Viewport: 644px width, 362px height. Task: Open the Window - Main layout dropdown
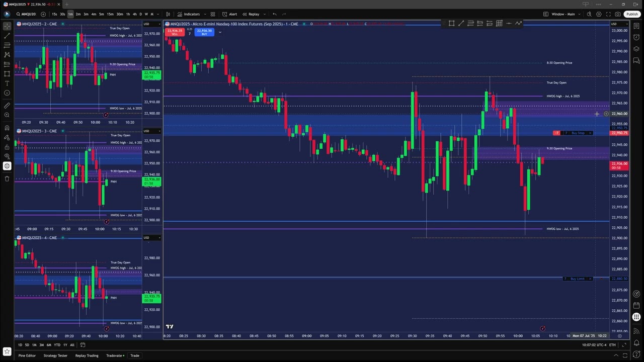coord(566,14)
